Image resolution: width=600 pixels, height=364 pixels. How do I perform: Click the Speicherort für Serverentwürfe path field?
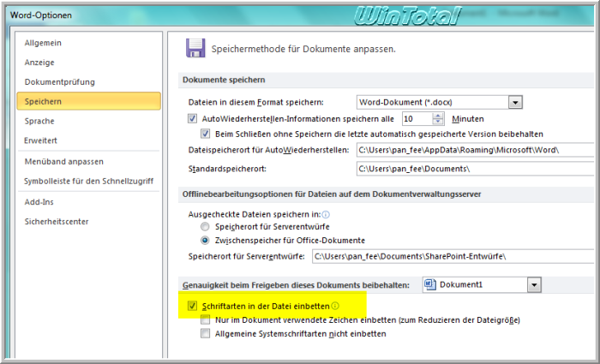tap(453, 256)
